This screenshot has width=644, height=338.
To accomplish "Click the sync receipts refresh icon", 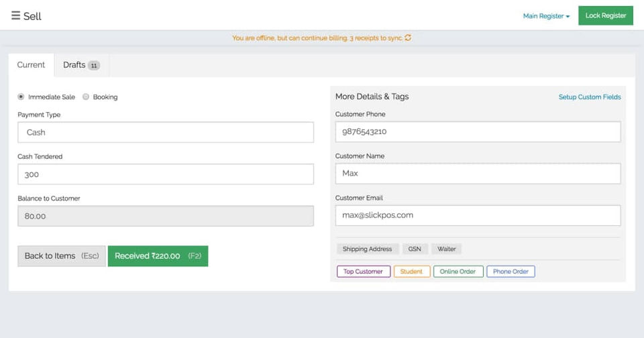I will point(408,38).
